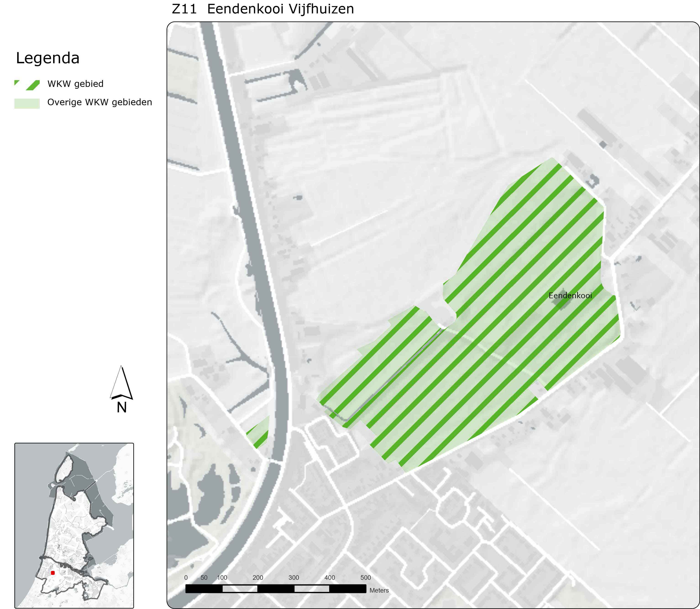Click the WKW gebied legend text
Image resolution: width=700 pixels, height=609 pixels.
point(75,84)
